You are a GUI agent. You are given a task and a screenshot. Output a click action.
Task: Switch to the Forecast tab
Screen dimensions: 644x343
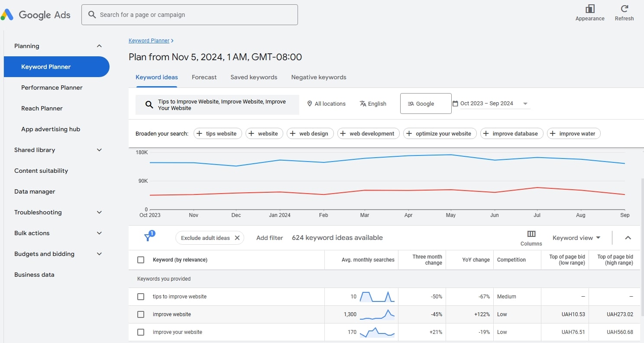point(204,77)
